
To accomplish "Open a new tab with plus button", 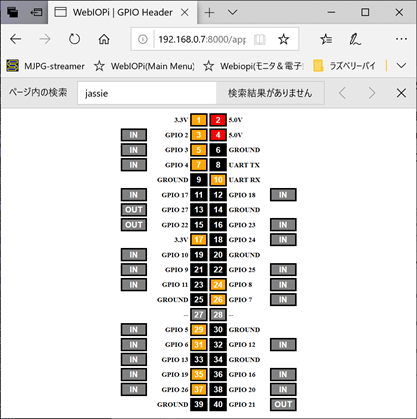I will coord(209,13).
